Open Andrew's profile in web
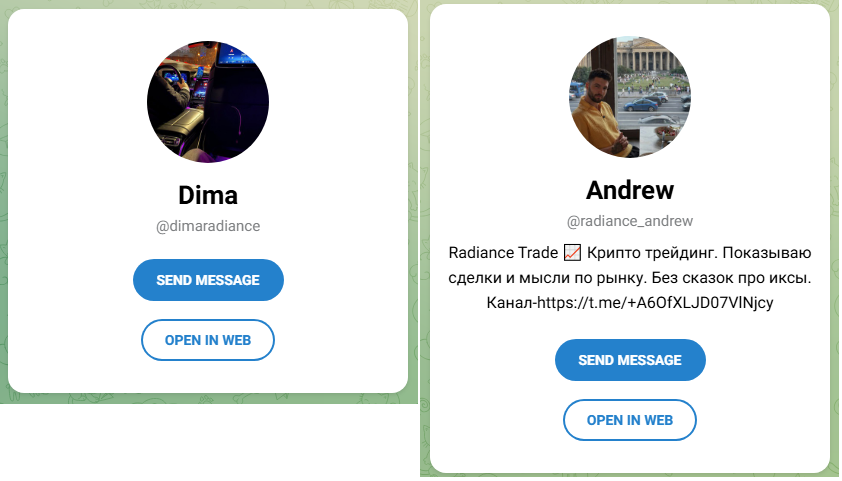Screen dimensions: 842x481 point(630,420)
